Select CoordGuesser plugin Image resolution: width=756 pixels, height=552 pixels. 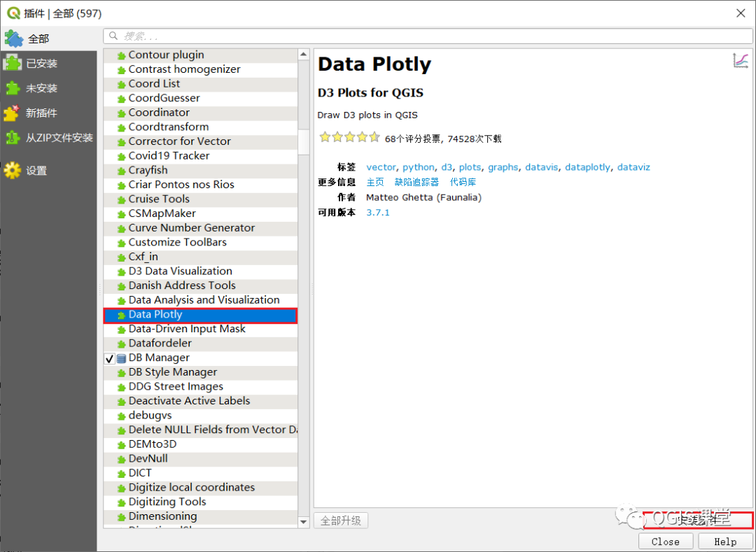click(201, 98)
